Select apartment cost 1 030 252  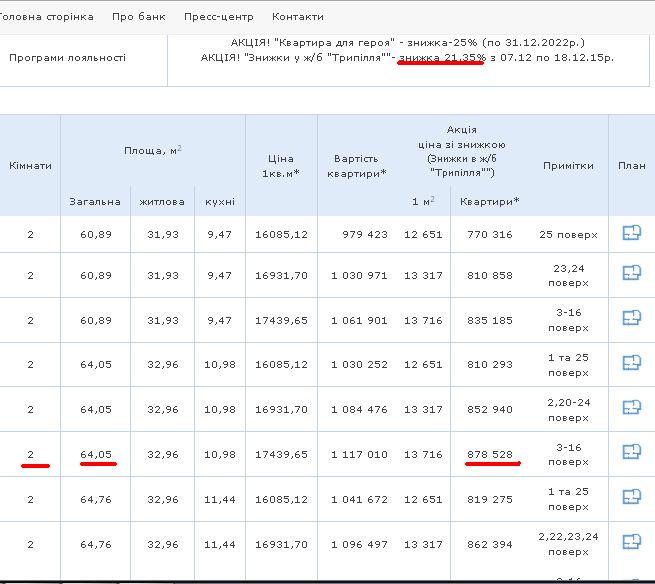pos(359,365)
